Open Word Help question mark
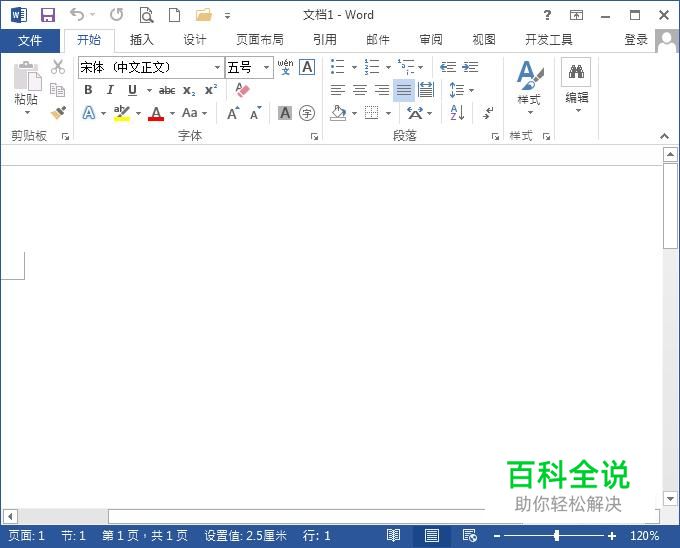680x548 pixels. 547,15
